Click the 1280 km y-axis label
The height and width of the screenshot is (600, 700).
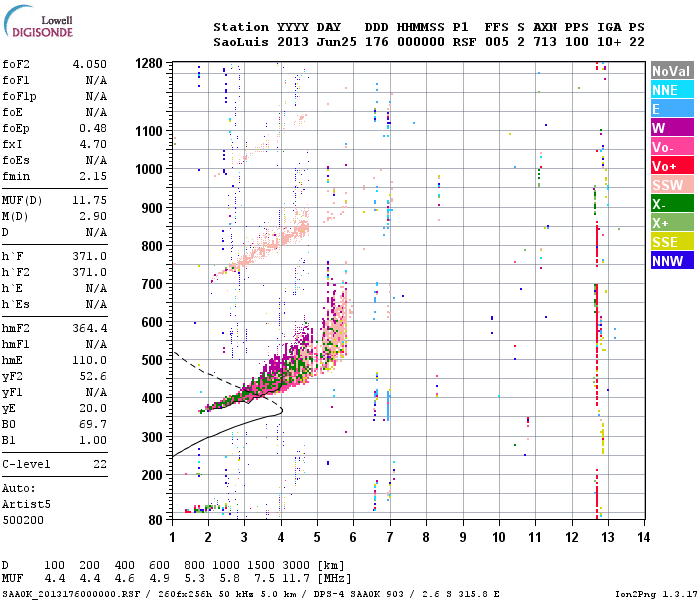(149, 63)
